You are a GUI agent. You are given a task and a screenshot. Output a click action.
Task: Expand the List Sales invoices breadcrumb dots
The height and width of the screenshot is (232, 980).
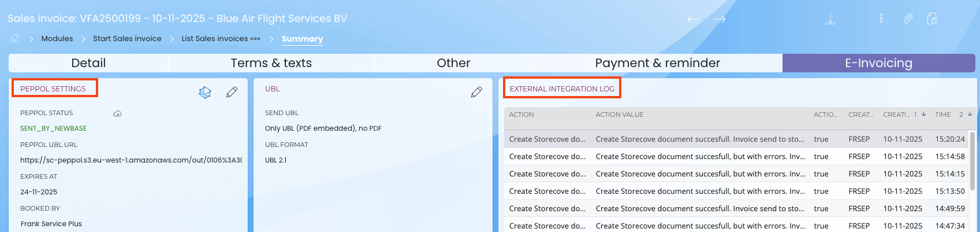[255, 39]
